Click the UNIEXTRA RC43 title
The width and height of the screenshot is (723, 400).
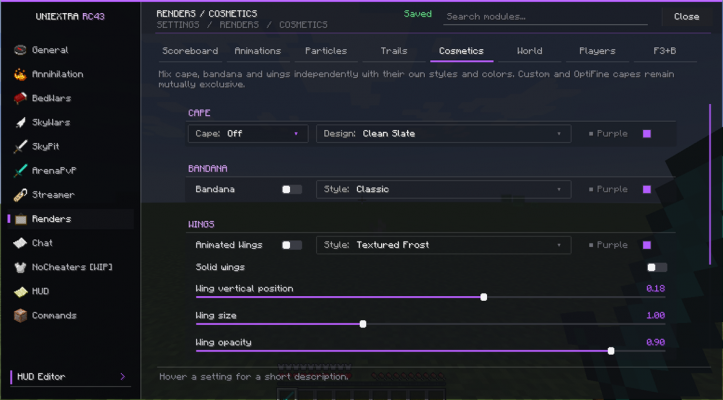coord(70,17)
